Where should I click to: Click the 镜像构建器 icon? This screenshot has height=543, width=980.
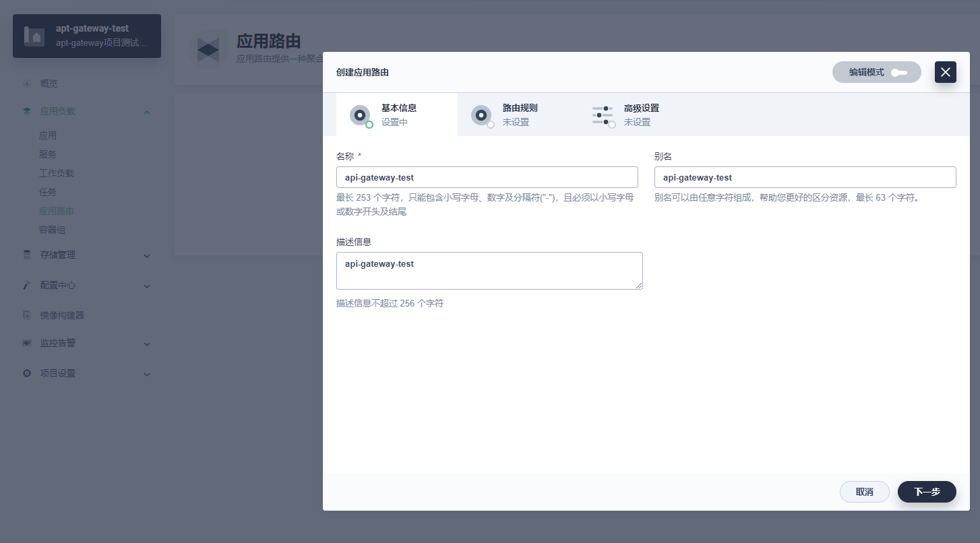pyautogui.click(x=27, y=315)
